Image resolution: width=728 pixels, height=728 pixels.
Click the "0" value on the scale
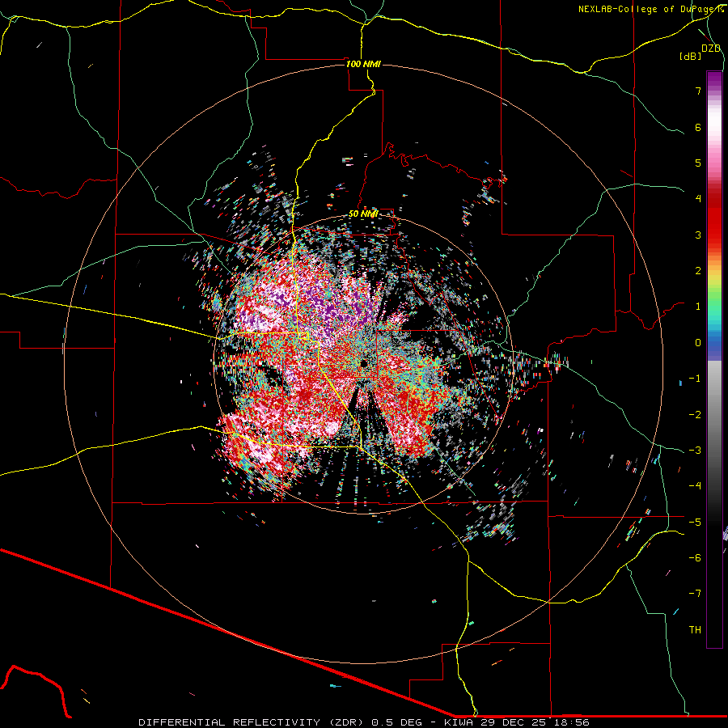click(698, 343)
